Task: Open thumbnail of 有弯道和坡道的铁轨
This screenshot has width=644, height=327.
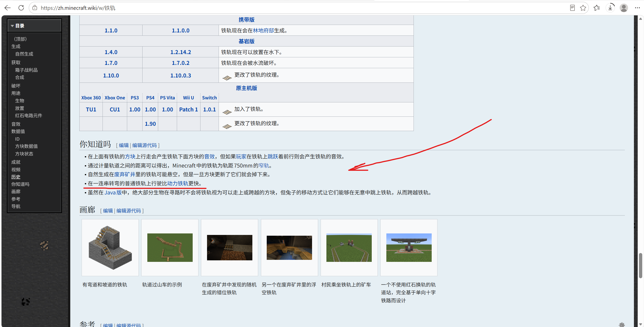Action: click(x=110, y=248)
